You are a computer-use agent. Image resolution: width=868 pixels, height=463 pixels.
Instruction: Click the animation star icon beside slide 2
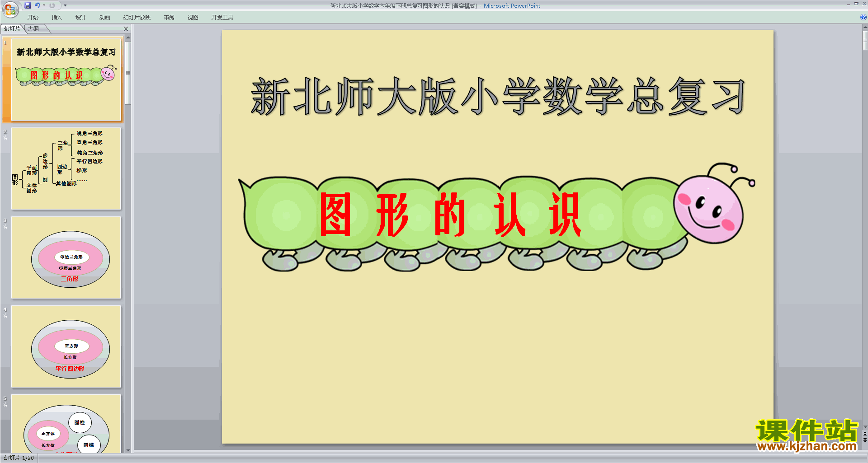pyautogui.click(x=5, y=138)
